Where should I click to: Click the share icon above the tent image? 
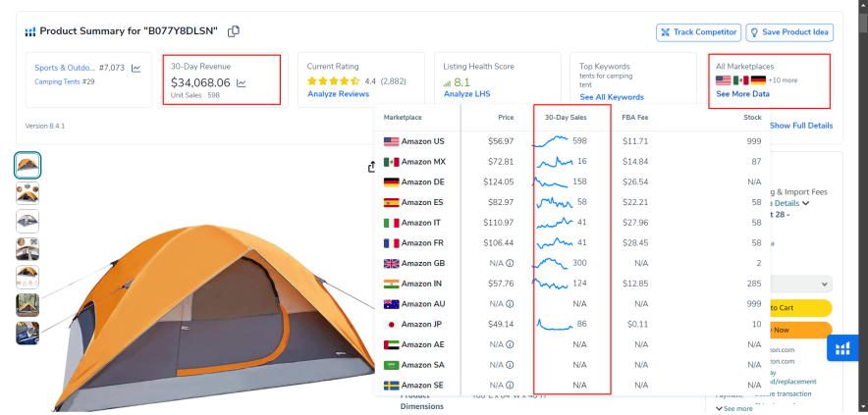tap(372, 167)
